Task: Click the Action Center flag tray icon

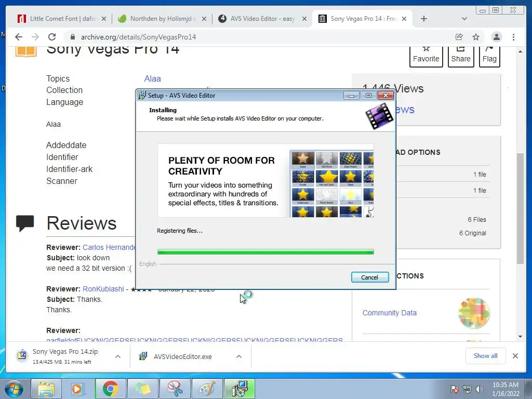Action: [x=454, y=389]
